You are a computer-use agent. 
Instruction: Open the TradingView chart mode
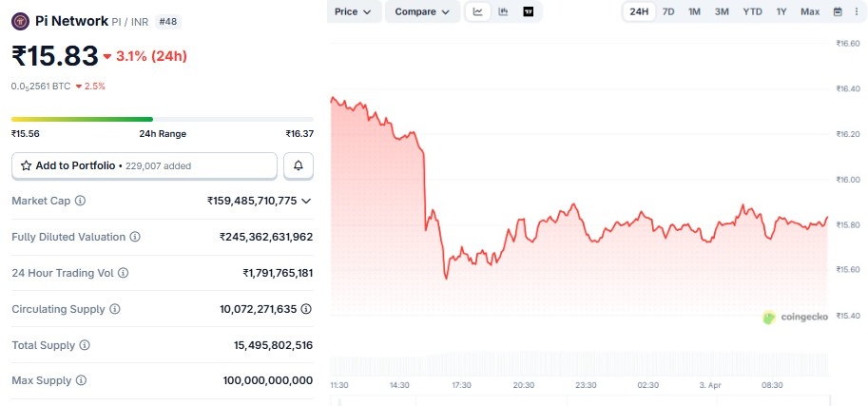point(529,11)
